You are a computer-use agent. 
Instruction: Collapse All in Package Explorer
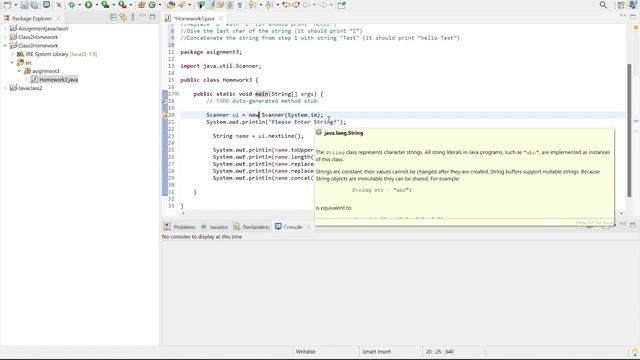tap(113, 17)
